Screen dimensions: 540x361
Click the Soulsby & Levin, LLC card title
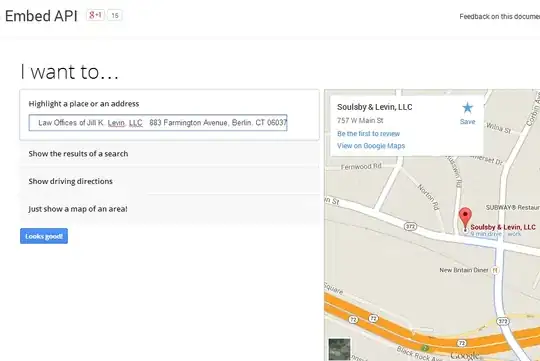click(375, 107)
